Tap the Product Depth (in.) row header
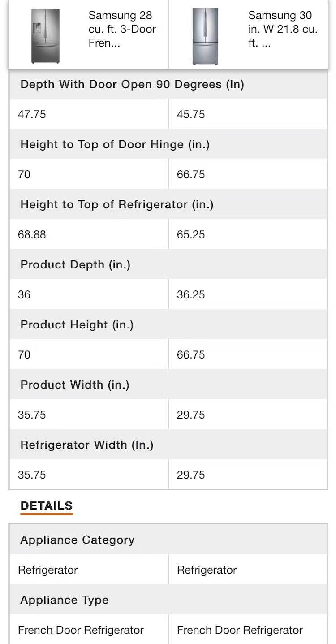This screenshot has height=644, width=336. pos(75,265)
